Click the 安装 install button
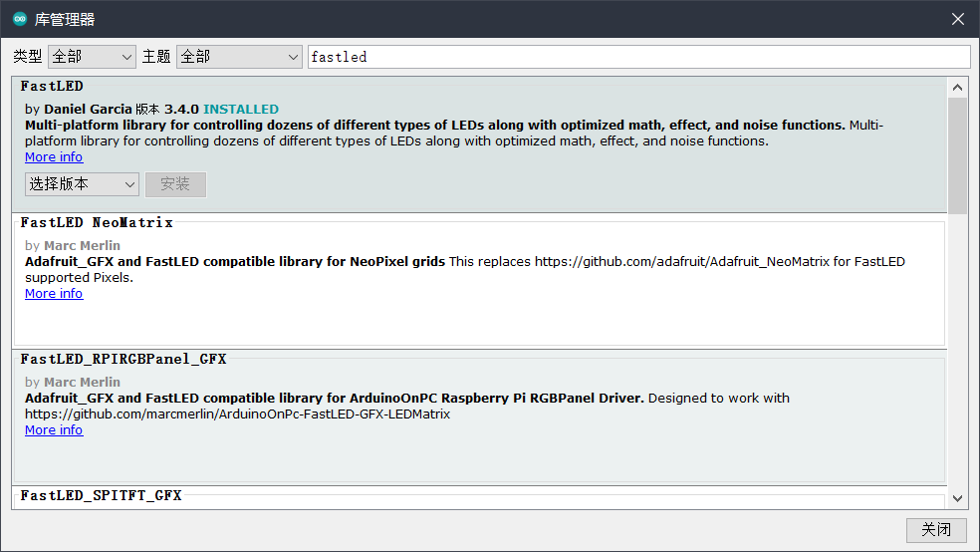The width and height of the screenshot is (980, 552). pyautogui.click(x=175, y=184)
